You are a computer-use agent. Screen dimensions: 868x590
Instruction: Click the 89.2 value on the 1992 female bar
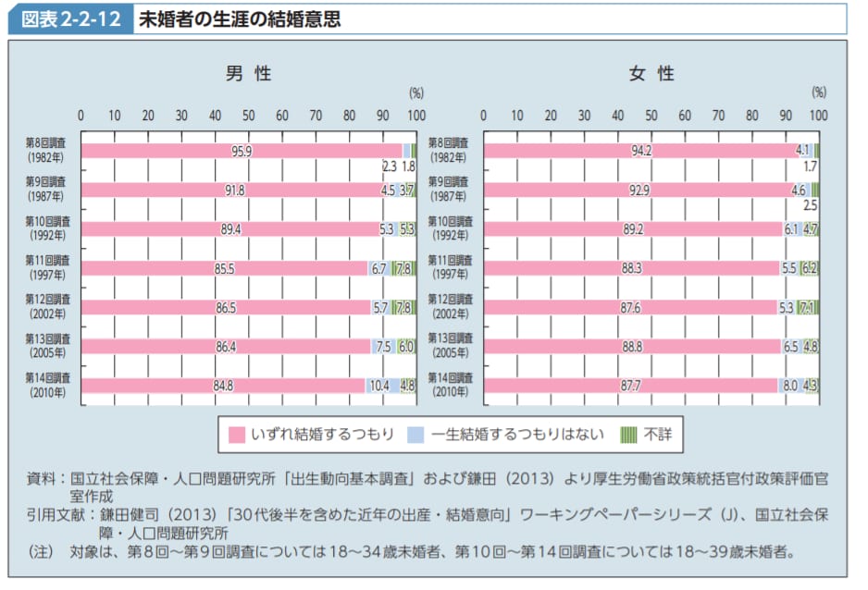633,229
